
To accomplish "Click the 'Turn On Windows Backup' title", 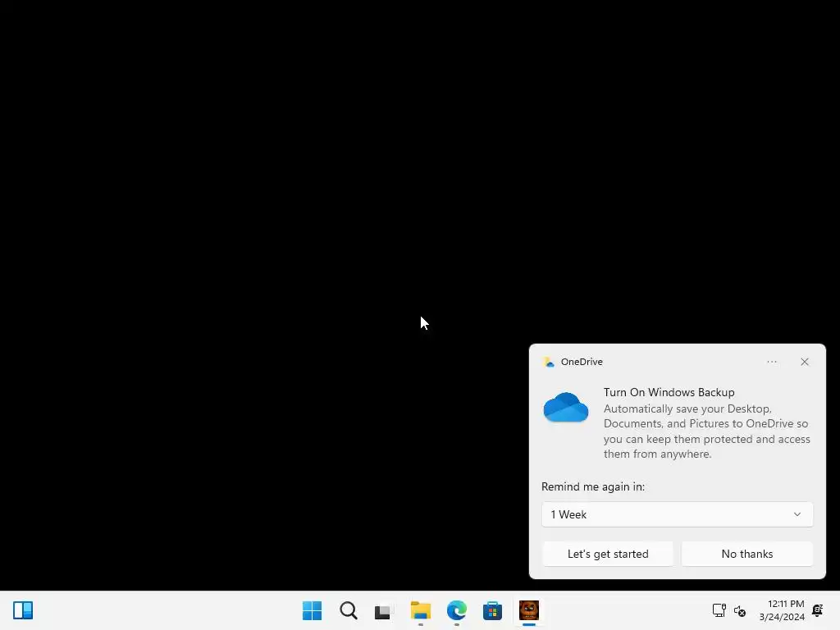I will click(669, 392).
